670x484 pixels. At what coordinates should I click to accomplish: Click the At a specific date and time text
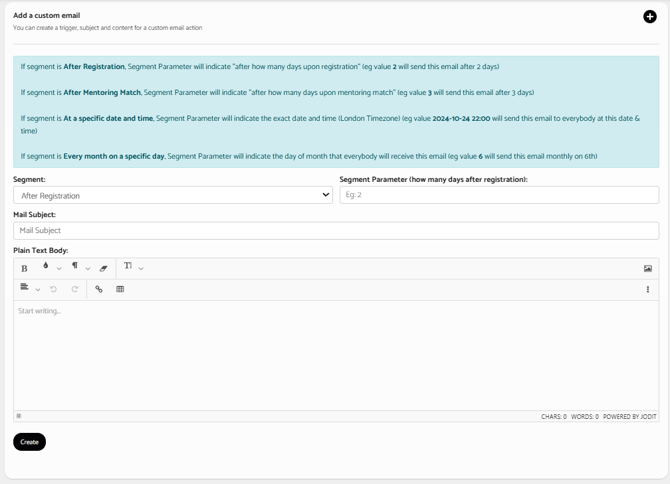click(x=108, y=118)
